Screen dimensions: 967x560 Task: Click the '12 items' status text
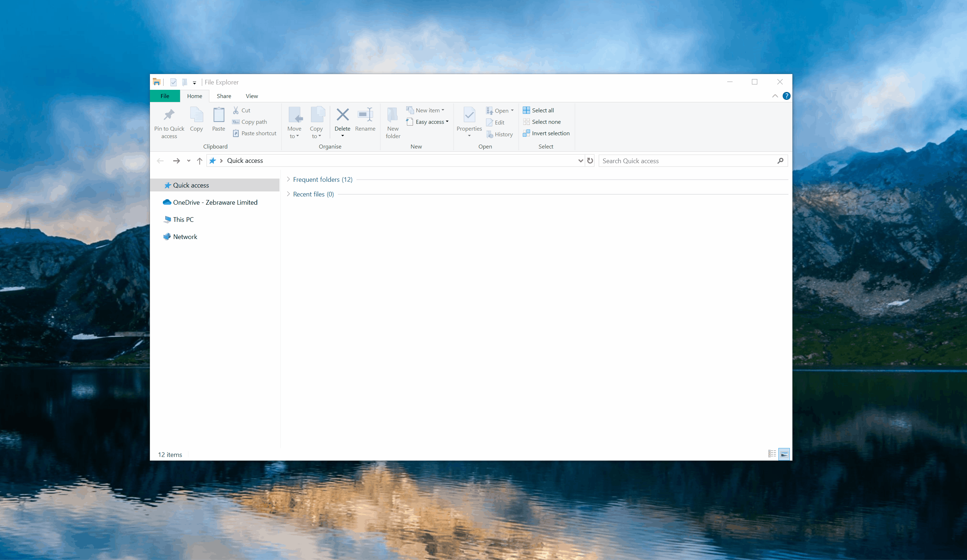tap(170, 454)
